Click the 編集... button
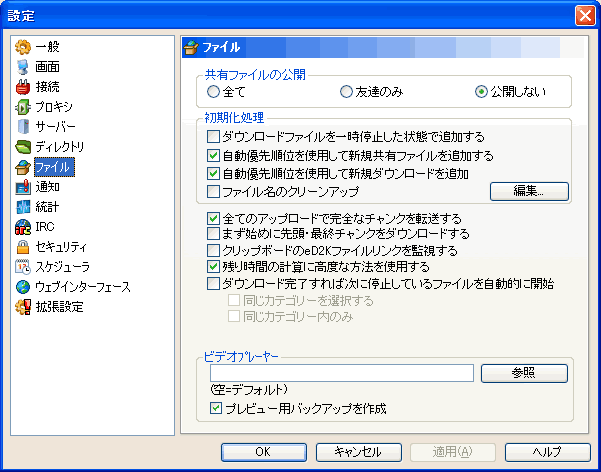Viewport: 601px width, 472px height. 529,191
